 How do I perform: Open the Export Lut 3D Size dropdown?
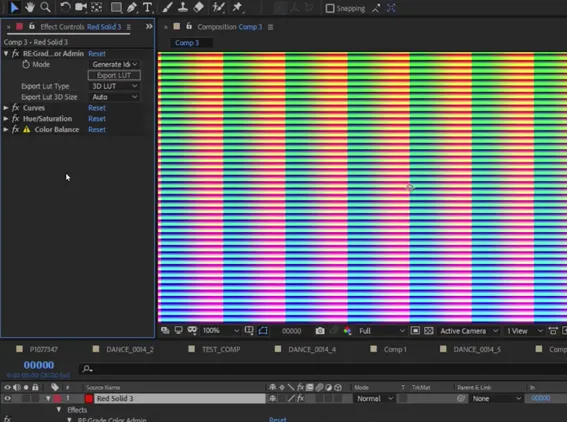[114, 97]
